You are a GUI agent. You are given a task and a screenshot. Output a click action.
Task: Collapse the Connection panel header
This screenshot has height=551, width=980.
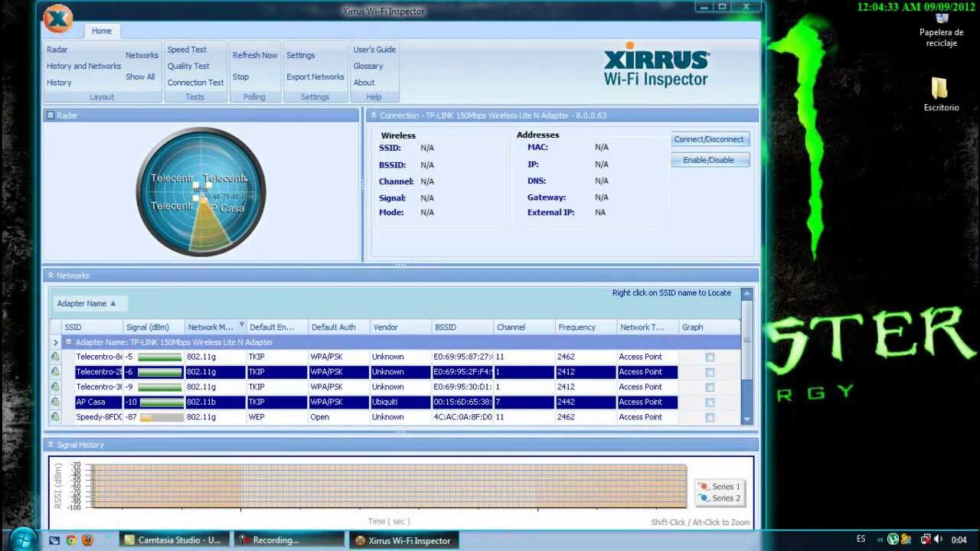[374, 116]
